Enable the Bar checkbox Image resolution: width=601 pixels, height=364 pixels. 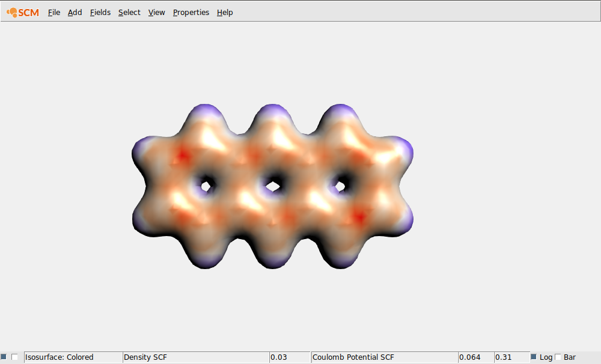coord(558,357)
